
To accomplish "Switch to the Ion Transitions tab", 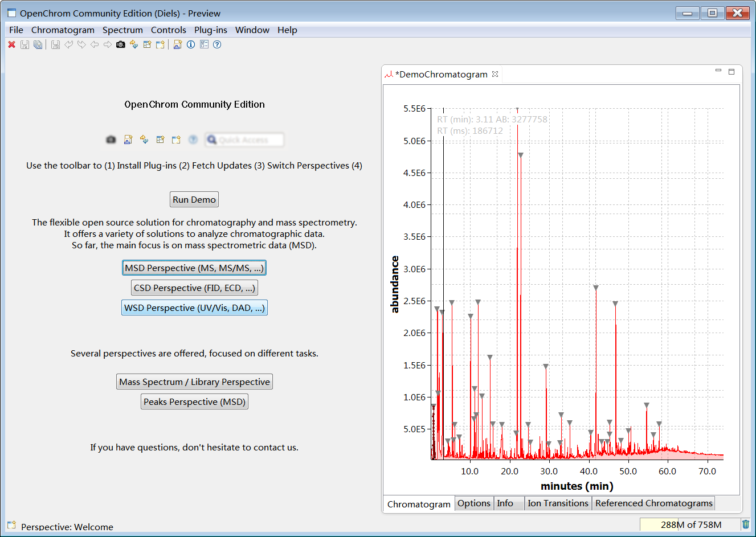I will (x=558, y=503).
